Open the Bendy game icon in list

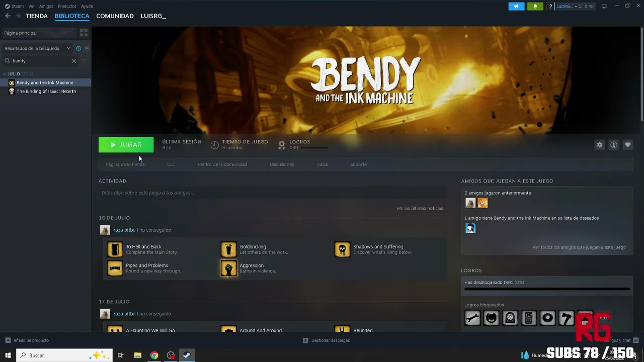click(x=12, y=82)
